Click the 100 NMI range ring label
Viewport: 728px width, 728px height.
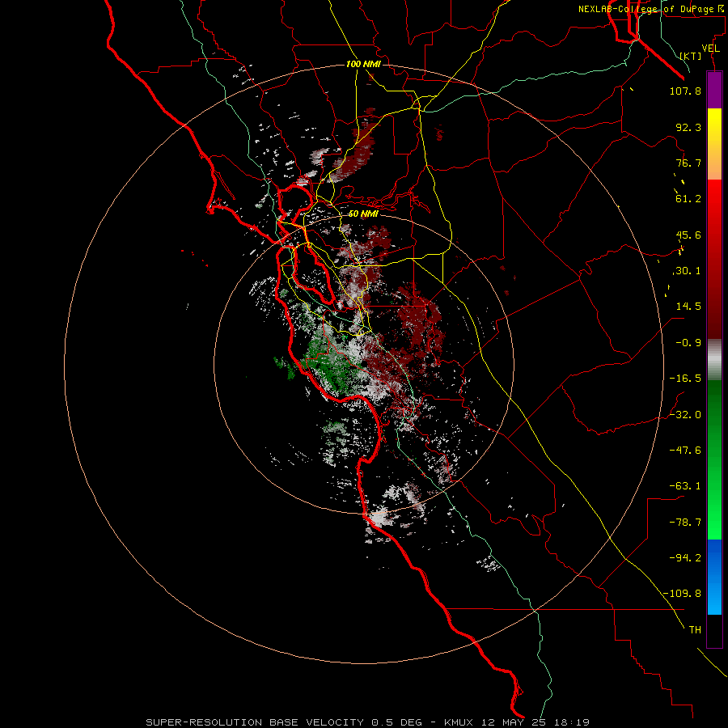[x=363, y=64]
